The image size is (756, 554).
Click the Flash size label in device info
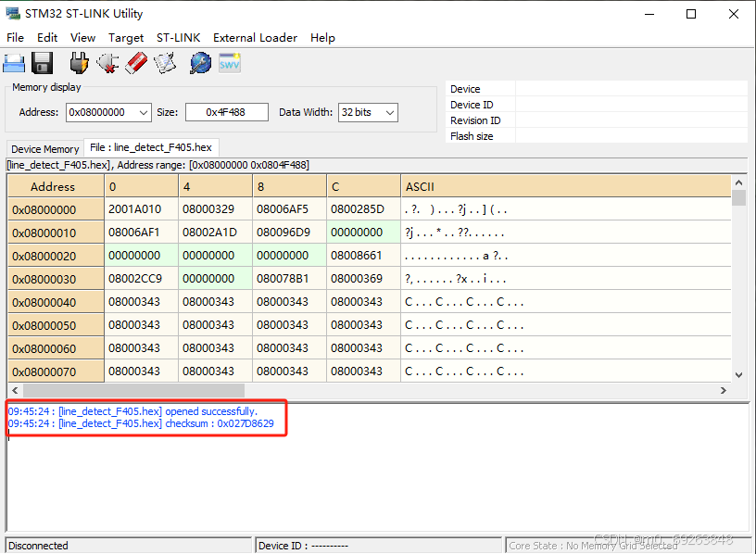(x=472, y=136)
